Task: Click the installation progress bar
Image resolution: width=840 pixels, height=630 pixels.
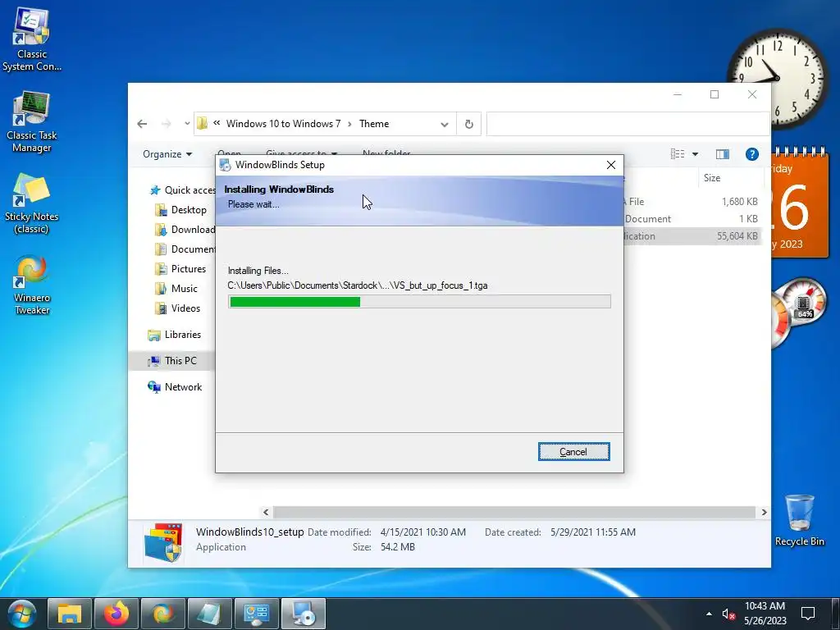Action: (419, 302)
